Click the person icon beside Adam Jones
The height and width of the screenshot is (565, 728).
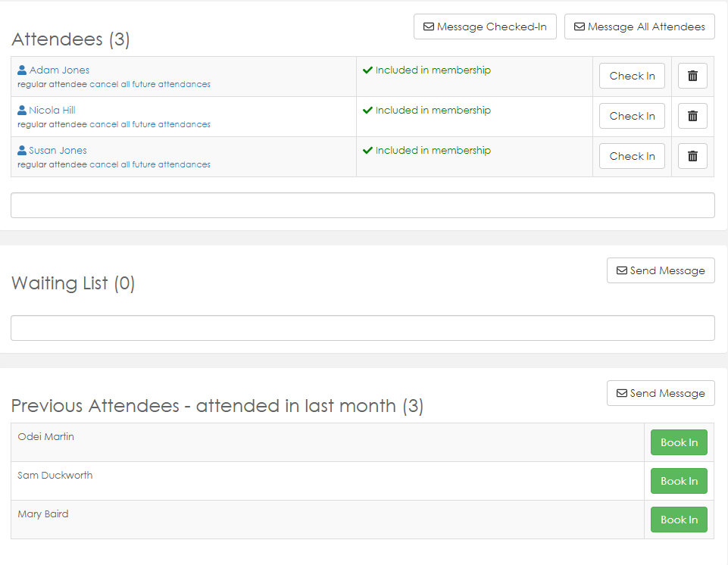click(22, 70)
